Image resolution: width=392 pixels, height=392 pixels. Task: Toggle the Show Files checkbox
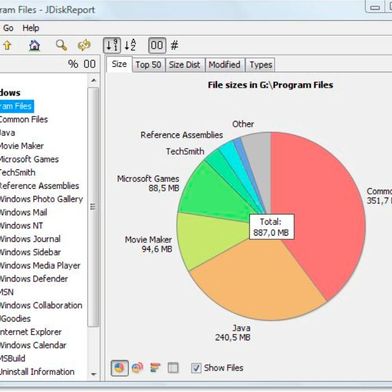[196, 368]
